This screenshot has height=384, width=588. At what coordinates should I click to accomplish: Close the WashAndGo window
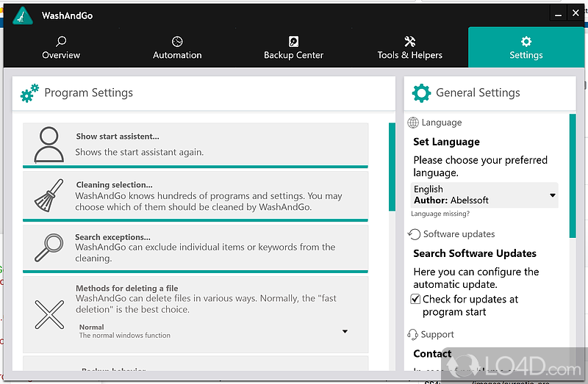[x=576, y=13]
